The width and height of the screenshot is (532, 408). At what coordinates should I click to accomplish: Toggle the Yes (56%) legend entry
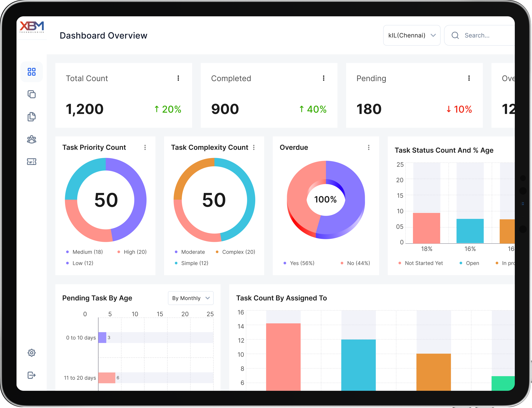299,263
